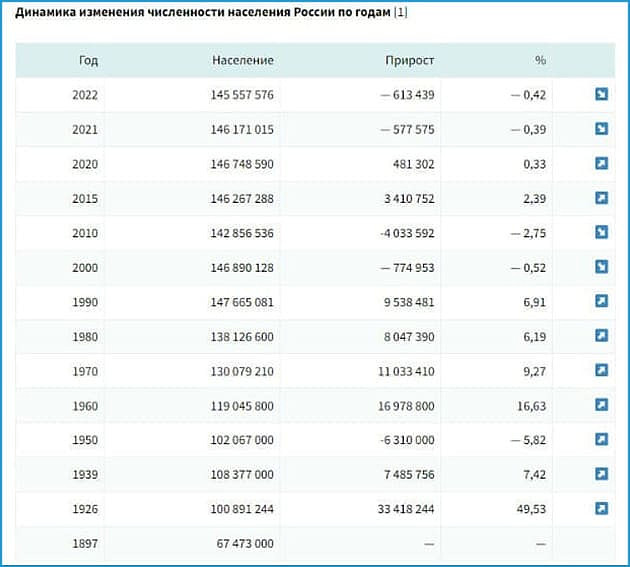The width and height of the screenshot is (630, 567).
Task: Click the up-arrow trend icon in the 1990 row
Action: coord(601,301)
